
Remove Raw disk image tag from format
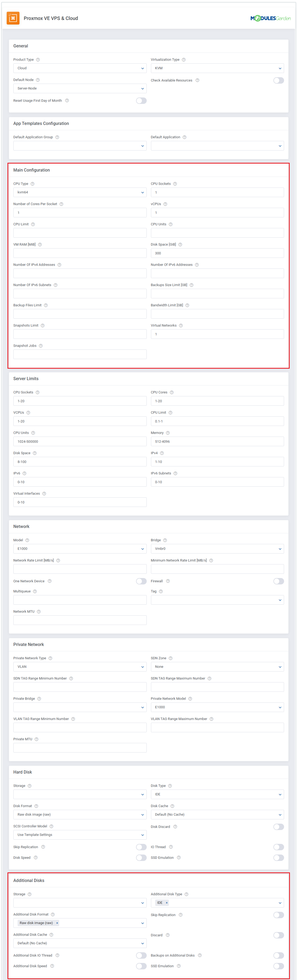click(x=57, y=923)
